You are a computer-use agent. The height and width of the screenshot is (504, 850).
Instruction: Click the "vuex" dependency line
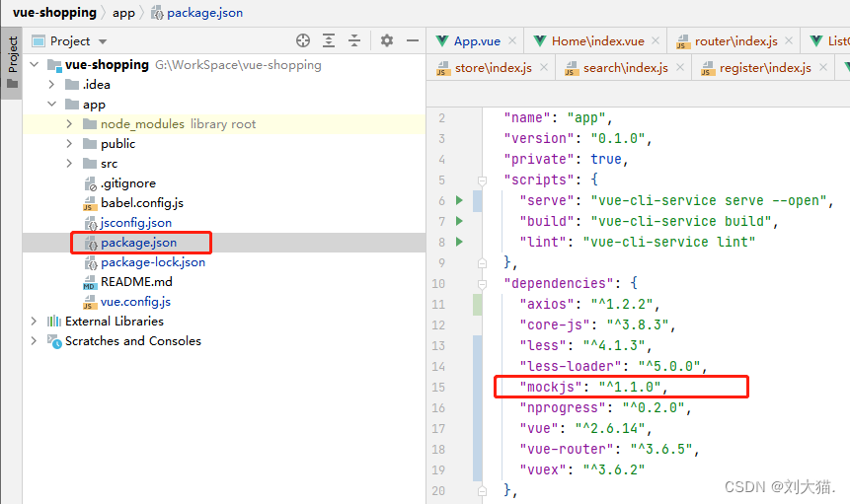(x=582, y=469)
